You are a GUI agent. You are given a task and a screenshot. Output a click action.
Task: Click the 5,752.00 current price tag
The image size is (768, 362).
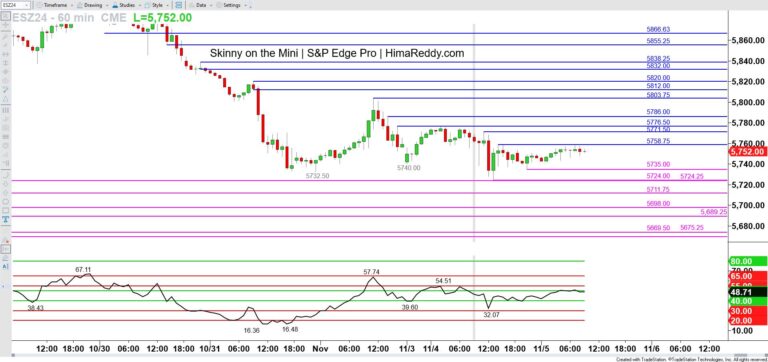point(748,152)
